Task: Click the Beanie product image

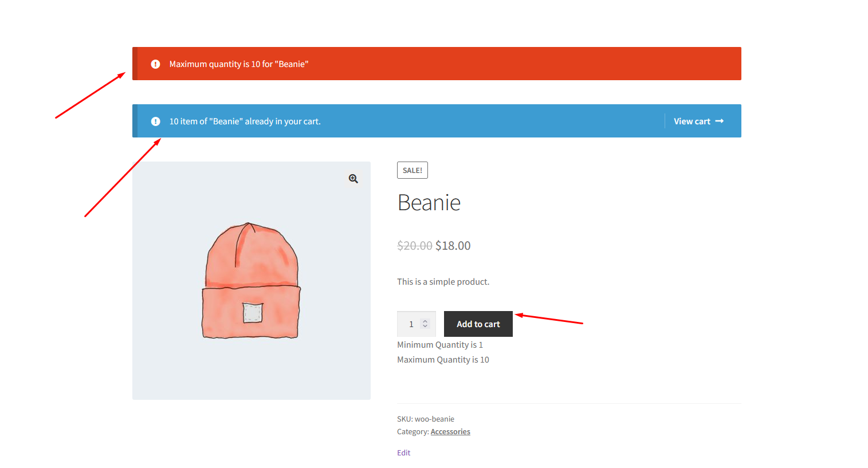Action: (x=251, y=281)
